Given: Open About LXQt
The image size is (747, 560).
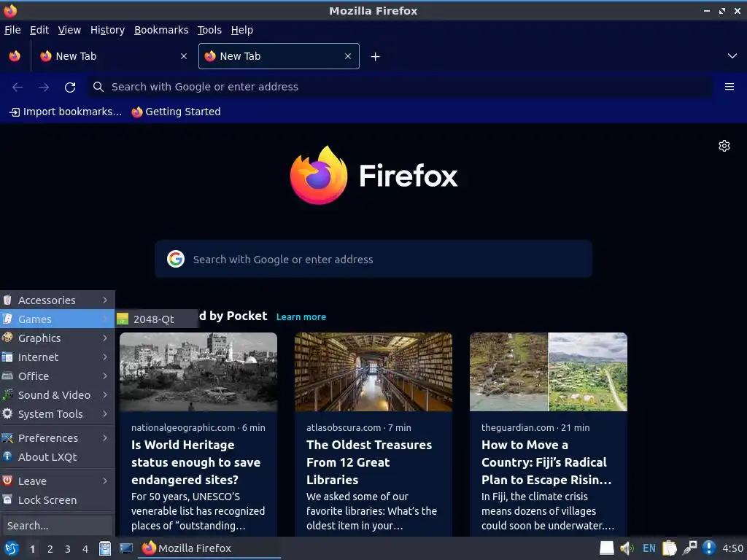Looking at the screenshot, I should 57,457.
